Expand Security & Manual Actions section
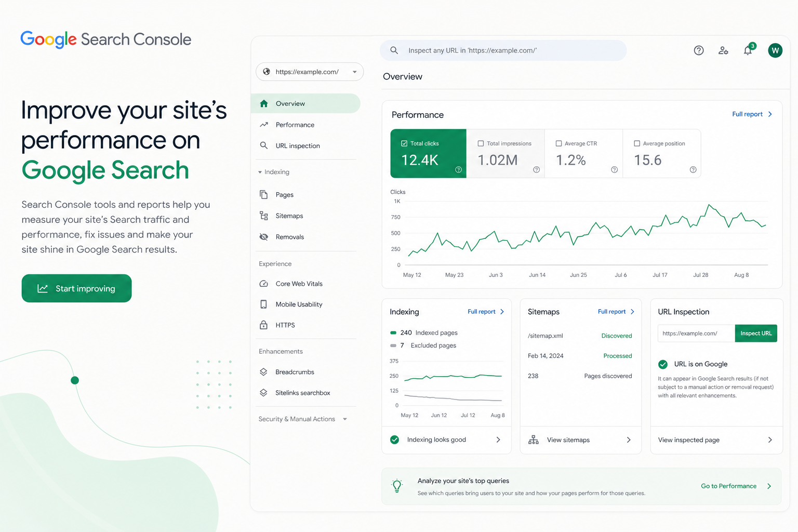The width and height of the screenshot is (798, 532). tap(303, 419)
